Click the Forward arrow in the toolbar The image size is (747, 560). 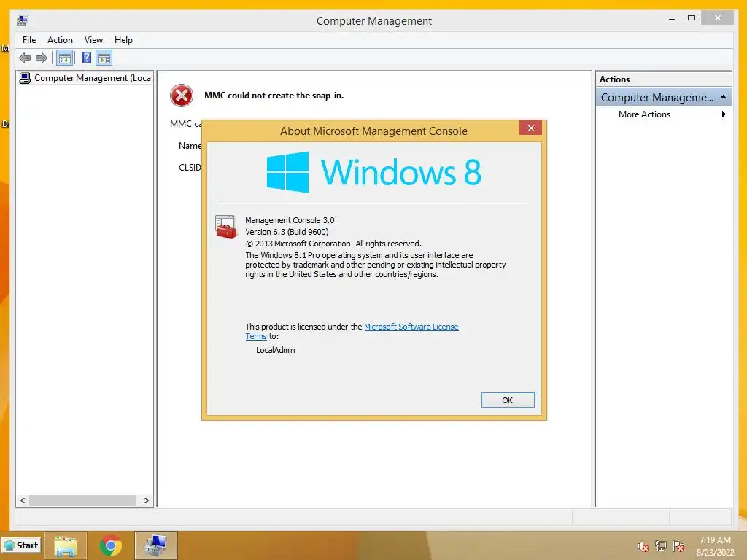(42, 58)
